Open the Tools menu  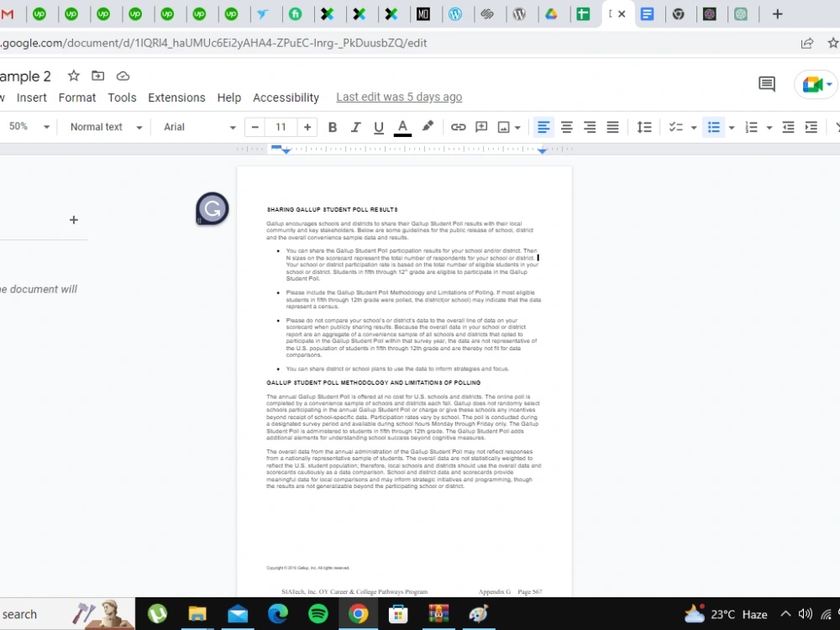pos(122,97)
